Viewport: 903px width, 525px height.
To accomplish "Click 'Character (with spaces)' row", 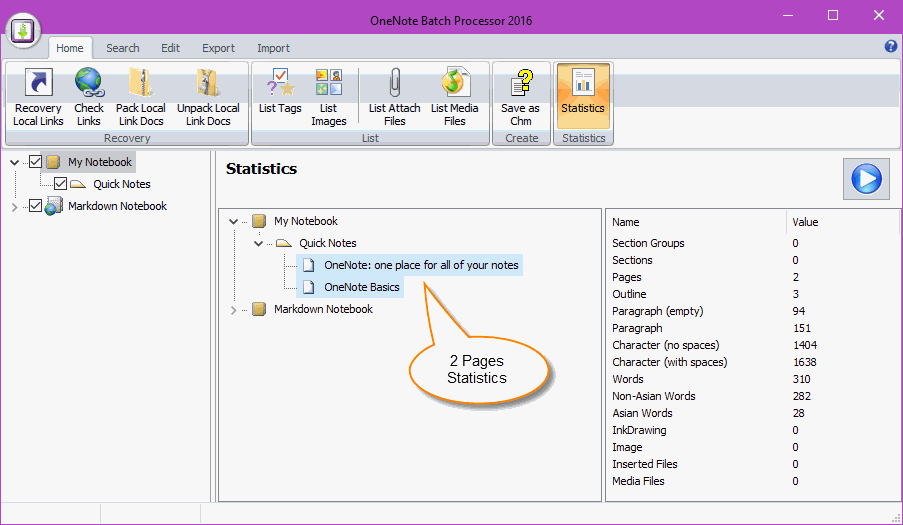I will pyautogui.click(x=752, y=362).
